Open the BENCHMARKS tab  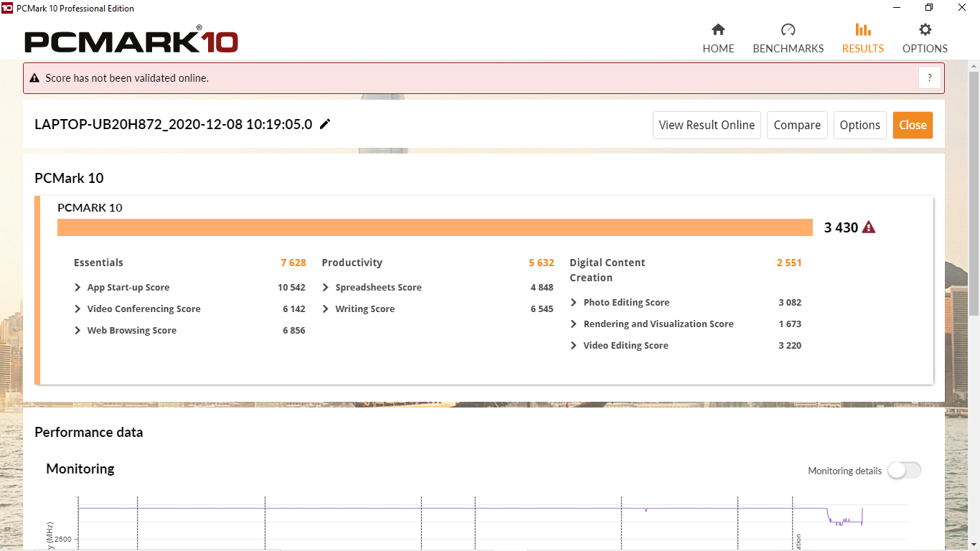788,39
